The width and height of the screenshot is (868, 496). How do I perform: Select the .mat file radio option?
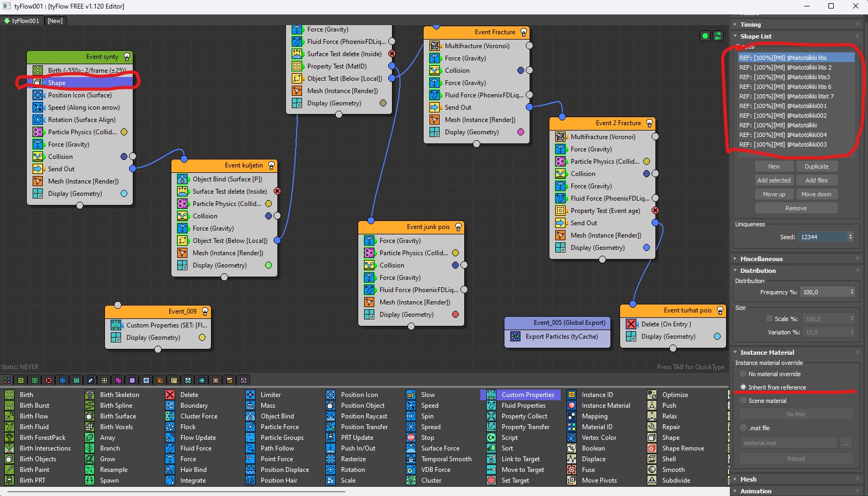tap(743, 428)
